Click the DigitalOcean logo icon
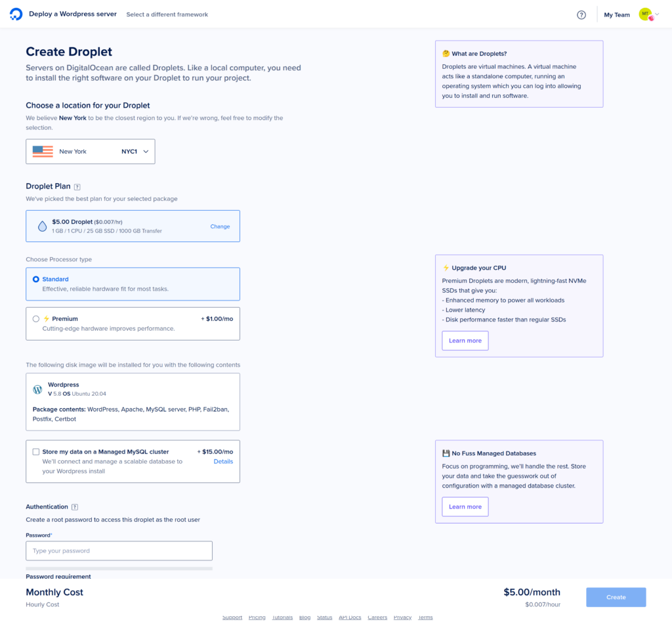This screenshot has height=628, width=672. [16, 14]
